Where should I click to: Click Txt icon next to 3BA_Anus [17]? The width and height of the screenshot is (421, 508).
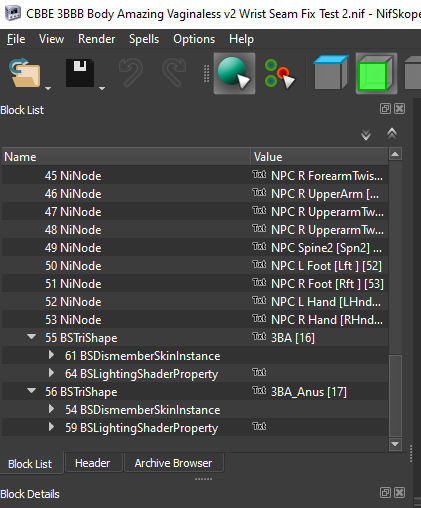(259, 390)
